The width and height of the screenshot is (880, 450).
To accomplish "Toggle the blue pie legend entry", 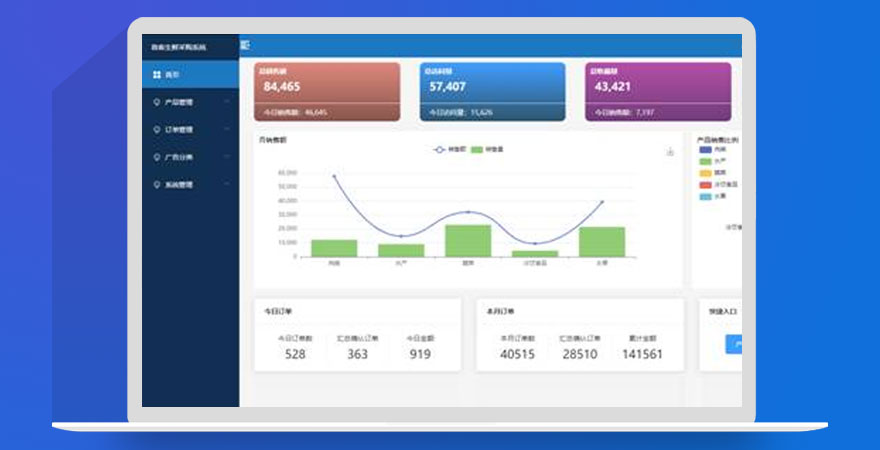I will coord(705,149).
